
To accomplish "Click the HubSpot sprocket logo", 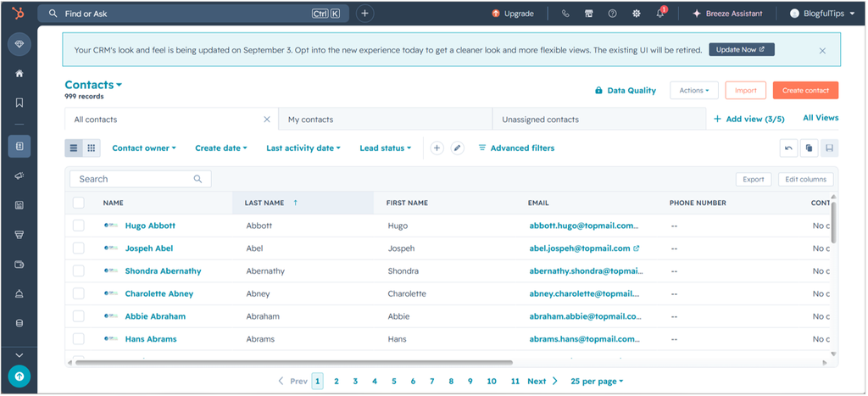I will (19, 14).
